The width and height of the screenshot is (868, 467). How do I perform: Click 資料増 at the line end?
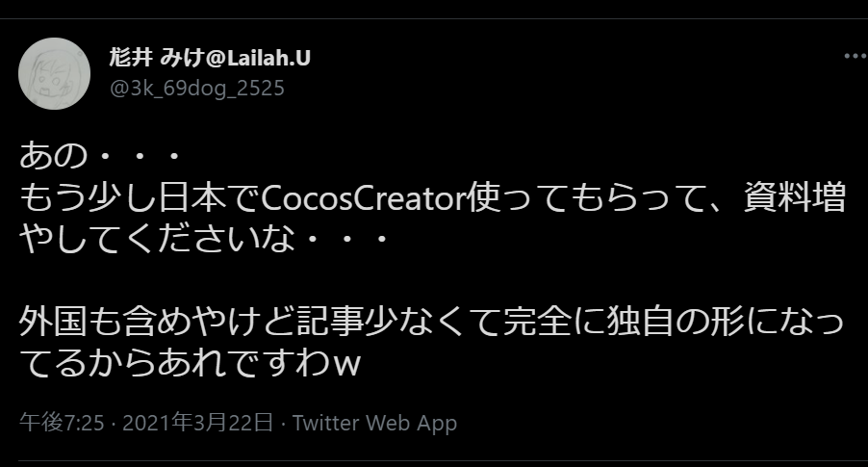click(x=795, y=198)
